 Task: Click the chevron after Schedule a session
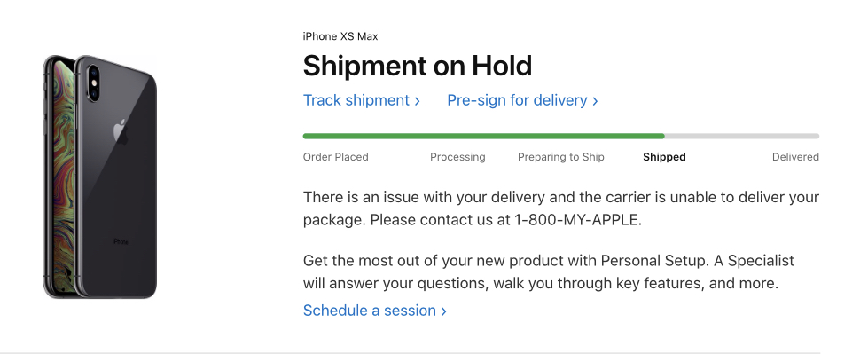[x=443, y=311]
